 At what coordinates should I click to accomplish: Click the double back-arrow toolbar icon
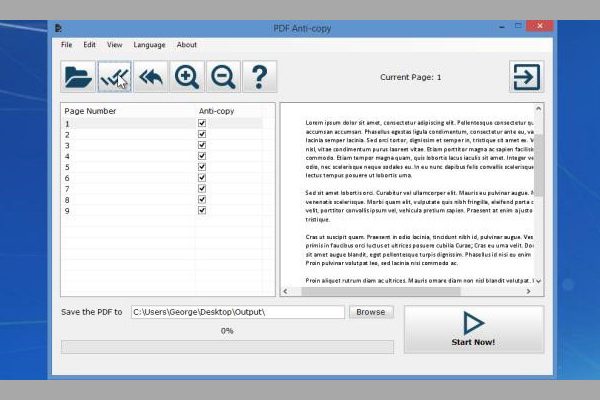(150, 76)
